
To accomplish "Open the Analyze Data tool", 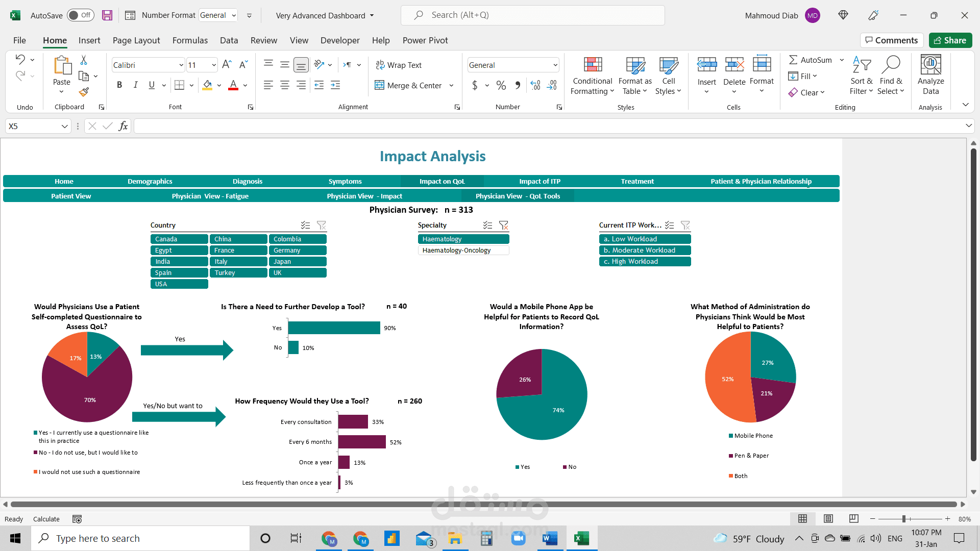I will [x=930, y=76].
